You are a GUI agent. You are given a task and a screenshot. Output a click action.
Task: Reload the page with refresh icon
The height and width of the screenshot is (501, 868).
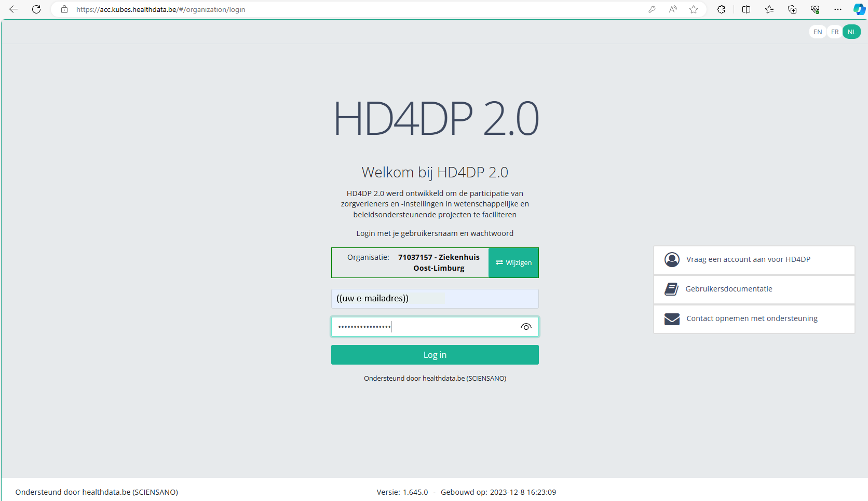click(x=36, y=9)
